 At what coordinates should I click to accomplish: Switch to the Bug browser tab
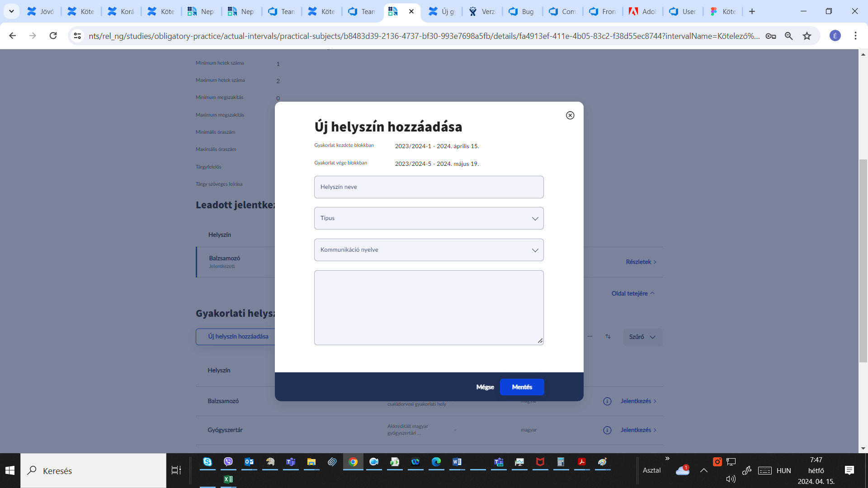tap(522, 11)
